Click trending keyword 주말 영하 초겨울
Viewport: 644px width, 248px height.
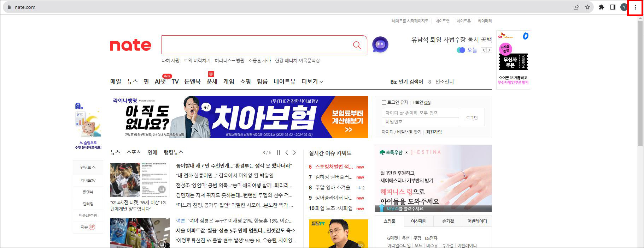pyautogui.click(x=333, y=187)
